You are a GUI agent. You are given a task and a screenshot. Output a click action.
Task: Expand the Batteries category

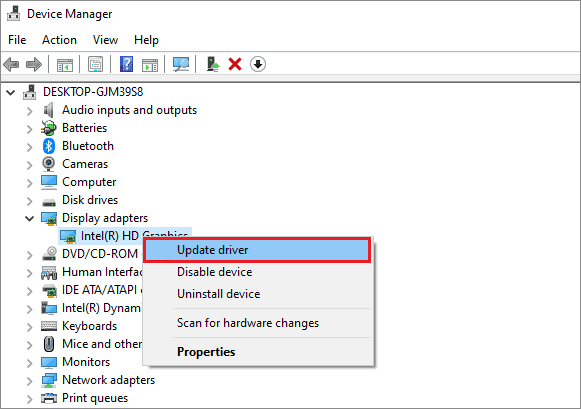click(x=30, y=129)
